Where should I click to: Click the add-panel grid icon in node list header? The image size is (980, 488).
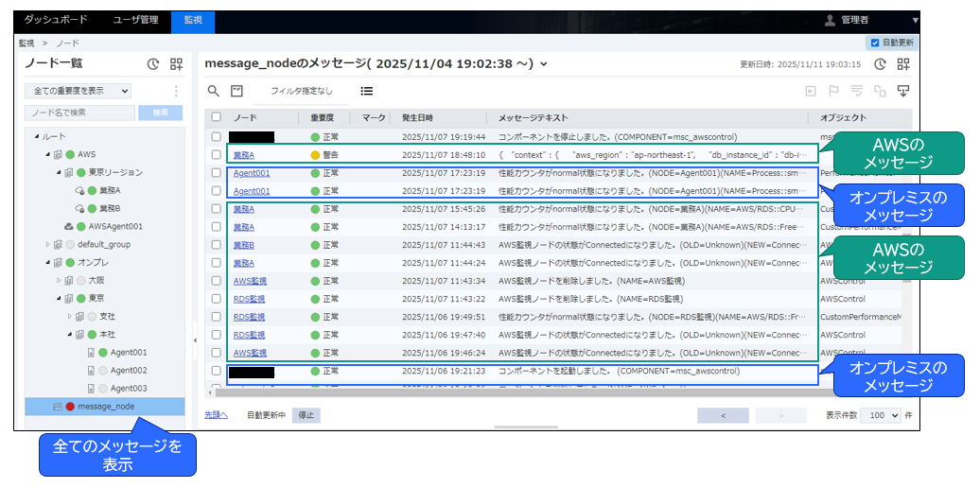pyautogui.click(x=177, y=64)
